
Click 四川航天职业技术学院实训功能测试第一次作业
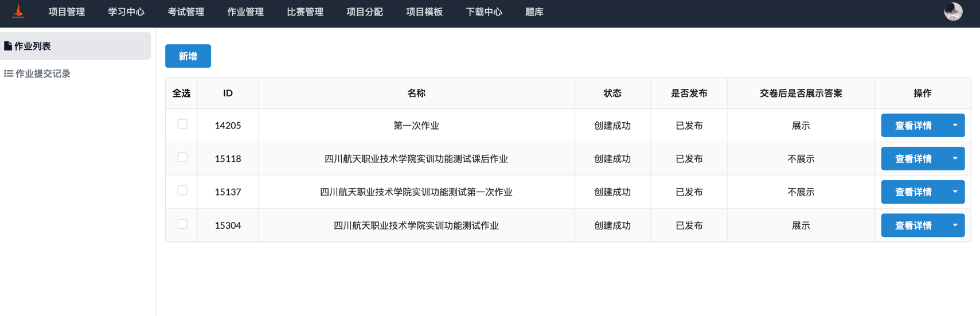click(x=416, y=192)
